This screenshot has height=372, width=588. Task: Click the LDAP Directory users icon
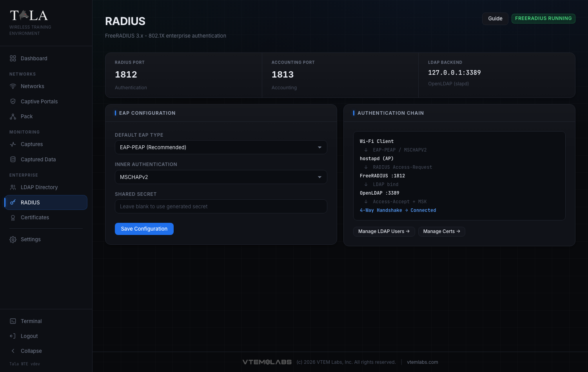pyautogui.click(x=13, y=187)
